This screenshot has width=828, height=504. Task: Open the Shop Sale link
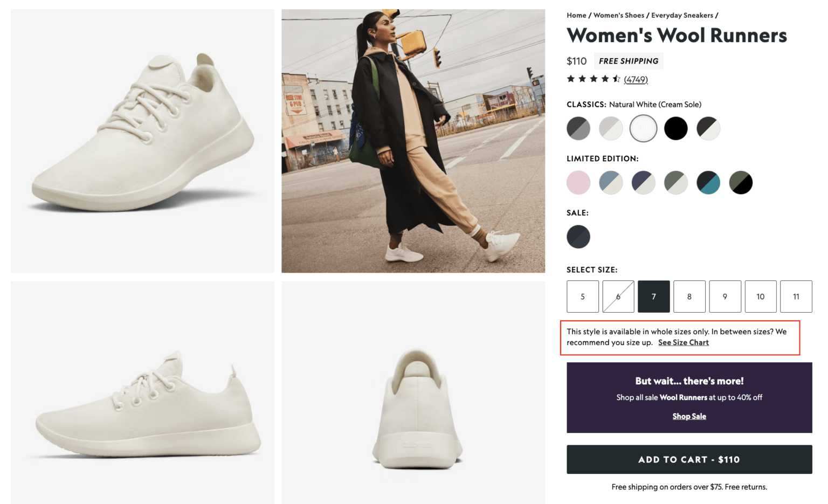(x=689, y=416)
